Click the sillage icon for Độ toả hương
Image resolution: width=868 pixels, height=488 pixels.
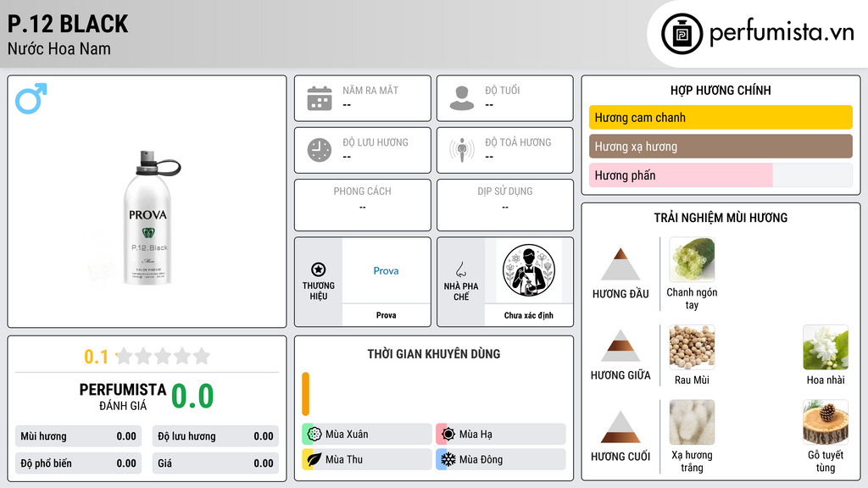462,150
